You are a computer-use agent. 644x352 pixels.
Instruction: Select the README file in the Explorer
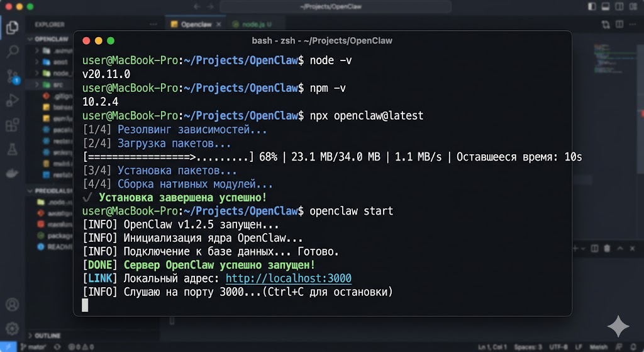[x=56, y=247]
